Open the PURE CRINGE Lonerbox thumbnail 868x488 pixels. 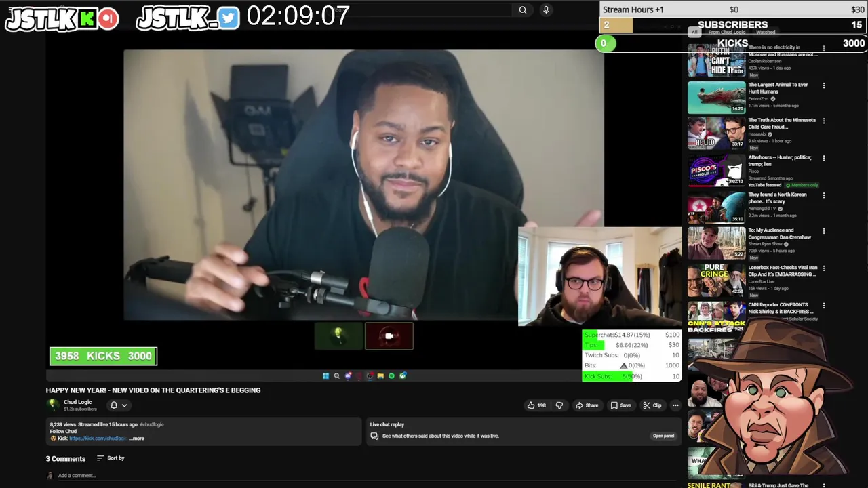pos(717,281)
